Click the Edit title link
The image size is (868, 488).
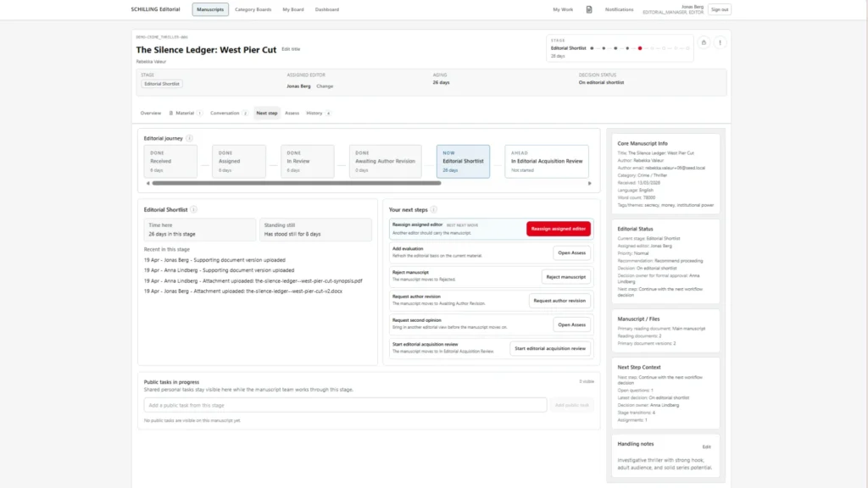point(291,49)
